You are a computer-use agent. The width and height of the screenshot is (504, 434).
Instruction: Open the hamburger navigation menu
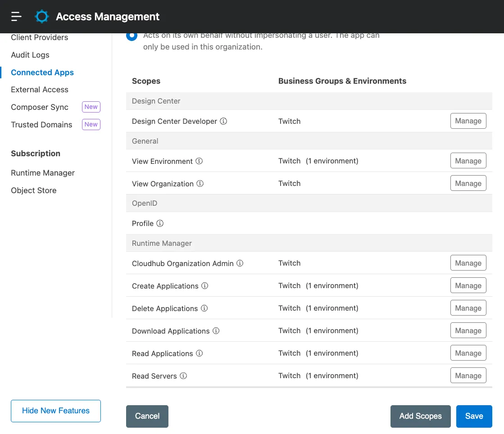(x=16, y=16)
